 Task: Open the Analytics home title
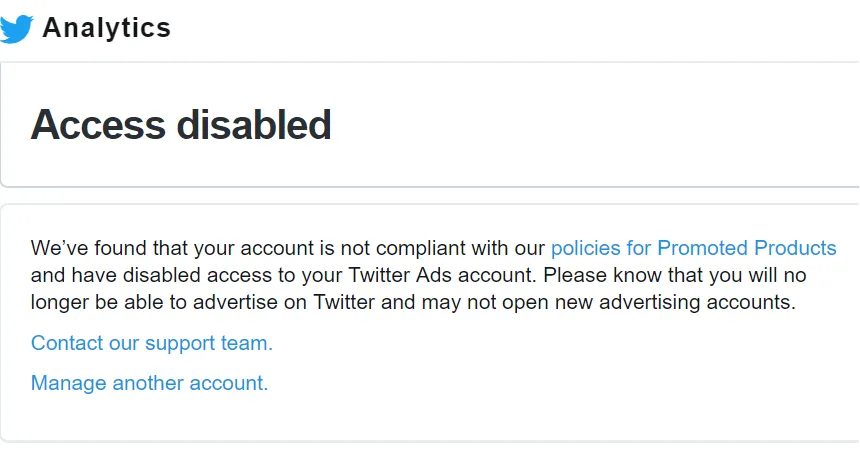[106, 27]
